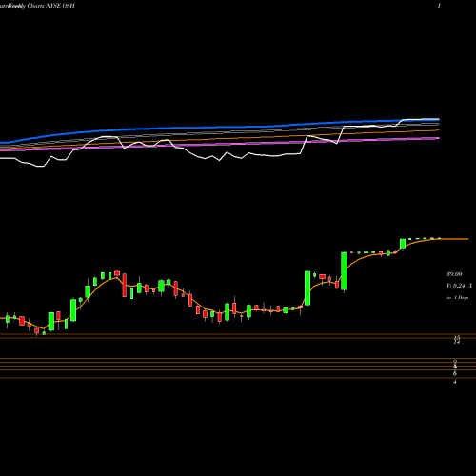
Task: Click the 'in 1 Days' label
Action: [458, 298]
